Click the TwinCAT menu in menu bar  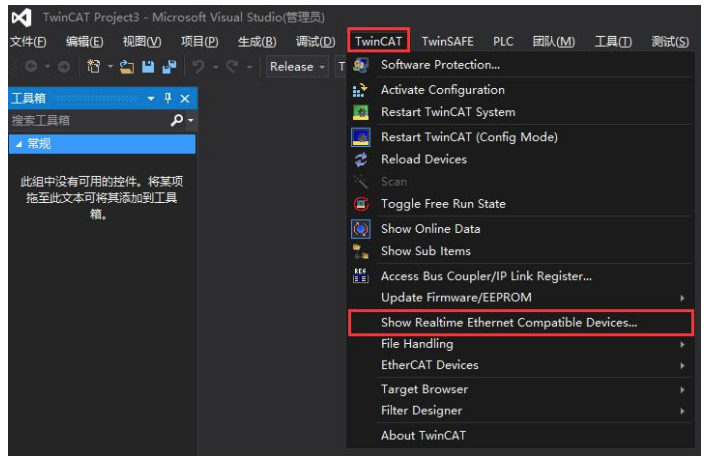378,41
